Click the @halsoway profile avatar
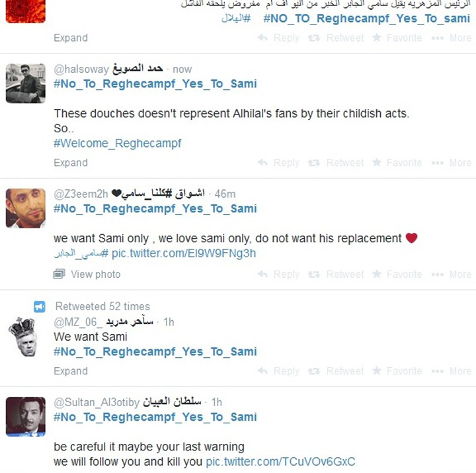Screen dimensions: 476x473 click(x=26, y=83)
